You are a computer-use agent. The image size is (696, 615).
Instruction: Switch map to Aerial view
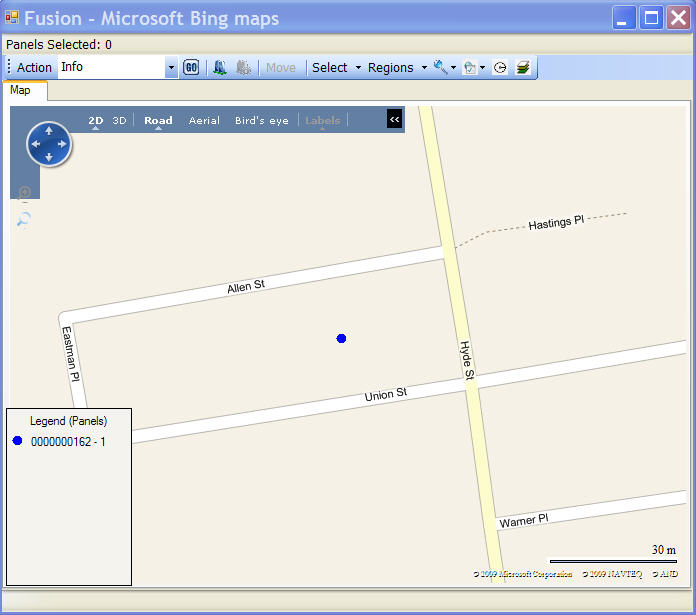pos(204,121)
